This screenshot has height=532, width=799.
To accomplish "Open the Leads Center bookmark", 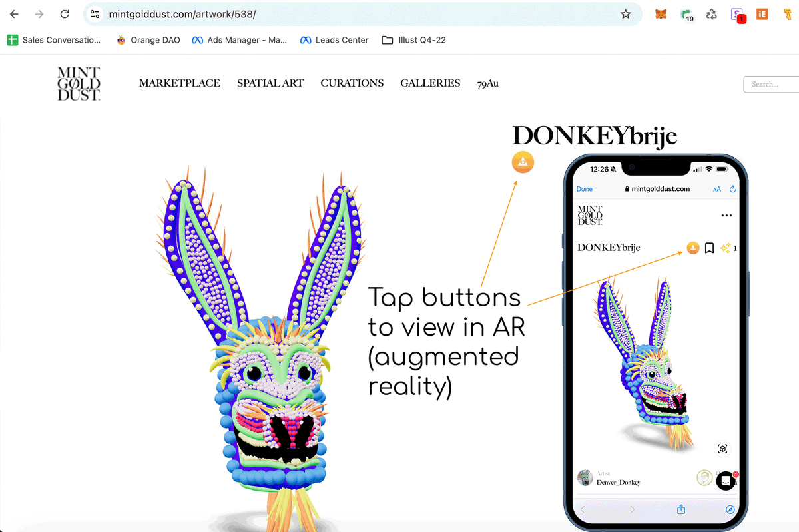I will coord(334,40).
